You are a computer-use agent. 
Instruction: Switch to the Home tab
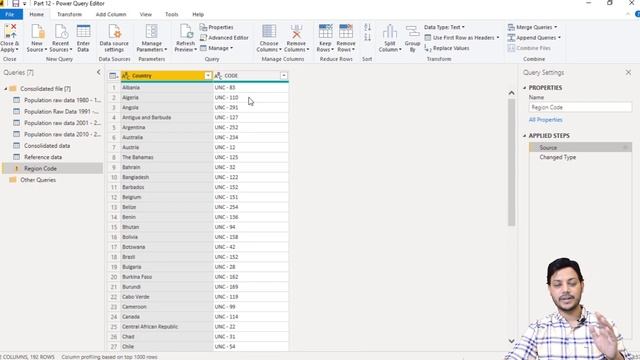[36, 14]
